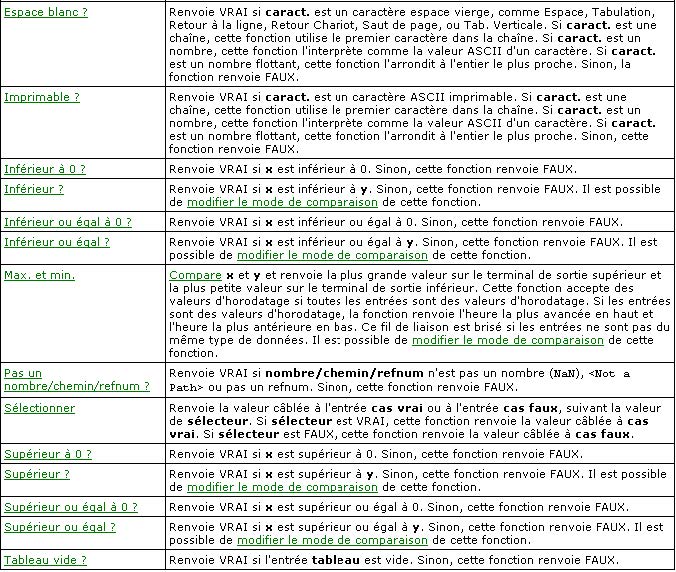Click the "<Not a Path>" monospace text

pyautogui.click(x=399, y=380)
